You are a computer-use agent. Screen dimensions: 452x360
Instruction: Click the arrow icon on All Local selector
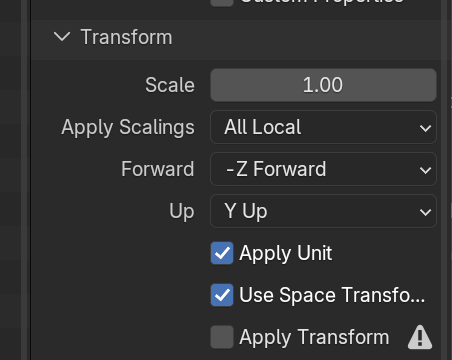click(425, 128)
